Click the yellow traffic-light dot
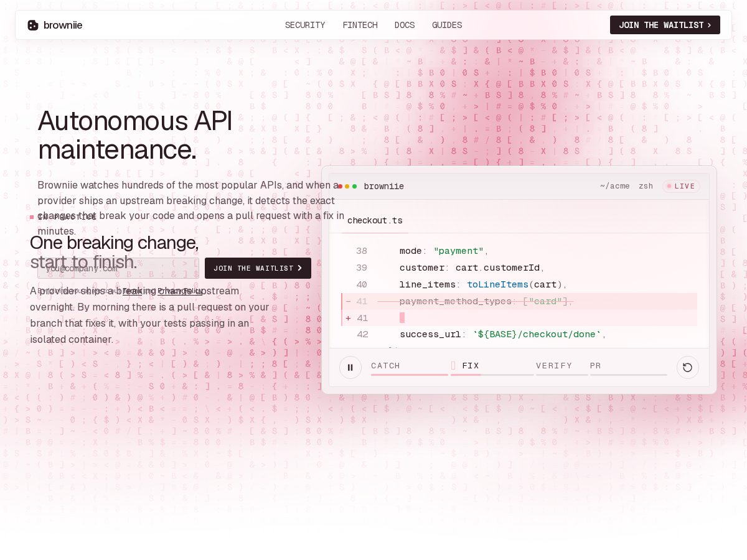 (347, 186)
